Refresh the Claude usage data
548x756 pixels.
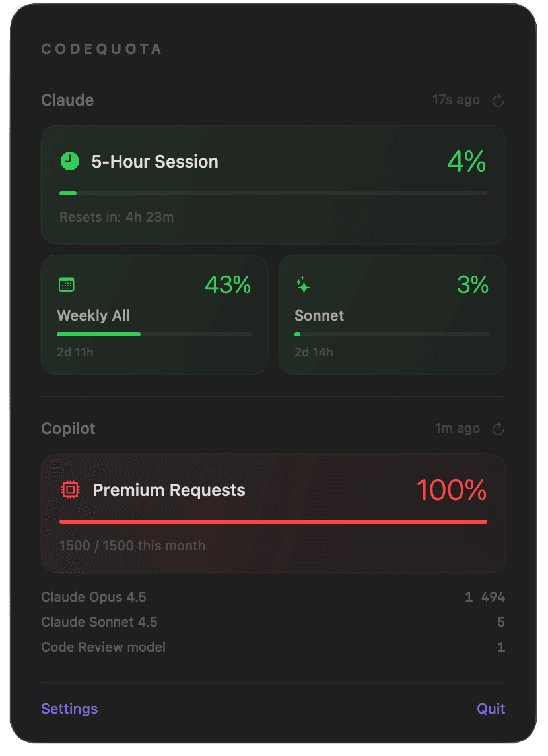pyautogui.click(x=498, y=100)
